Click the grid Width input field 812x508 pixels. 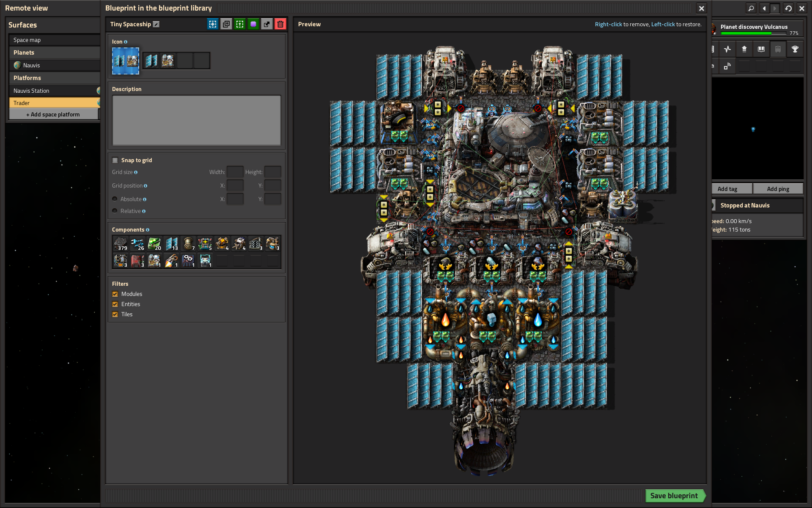[x=235, y=172]
